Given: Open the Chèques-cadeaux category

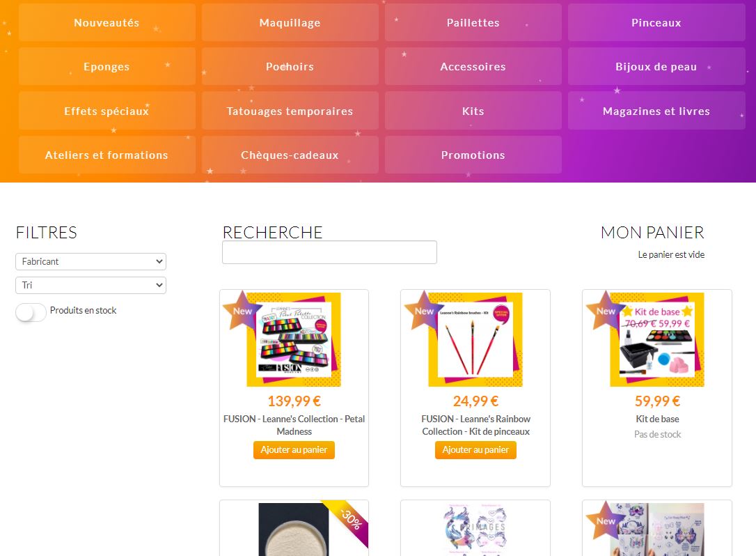Looking at the screenshot, I should (x=290, y=155).
